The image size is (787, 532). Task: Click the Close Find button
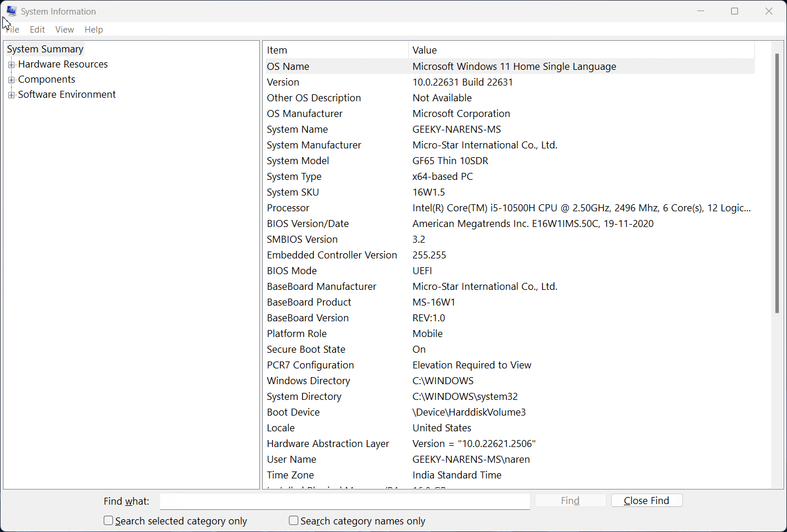pyautogui.click(x=647, y=501)
